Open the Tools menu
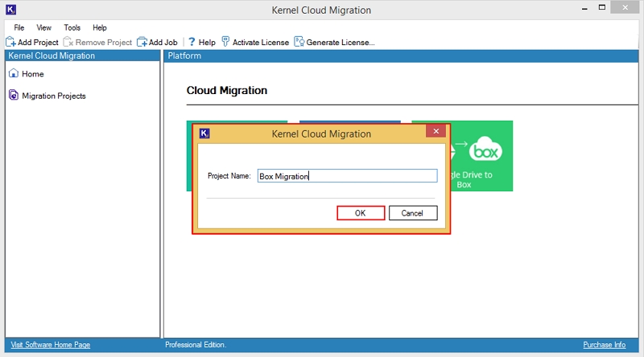This screenshot has width=644, height=357. [72, 27]
